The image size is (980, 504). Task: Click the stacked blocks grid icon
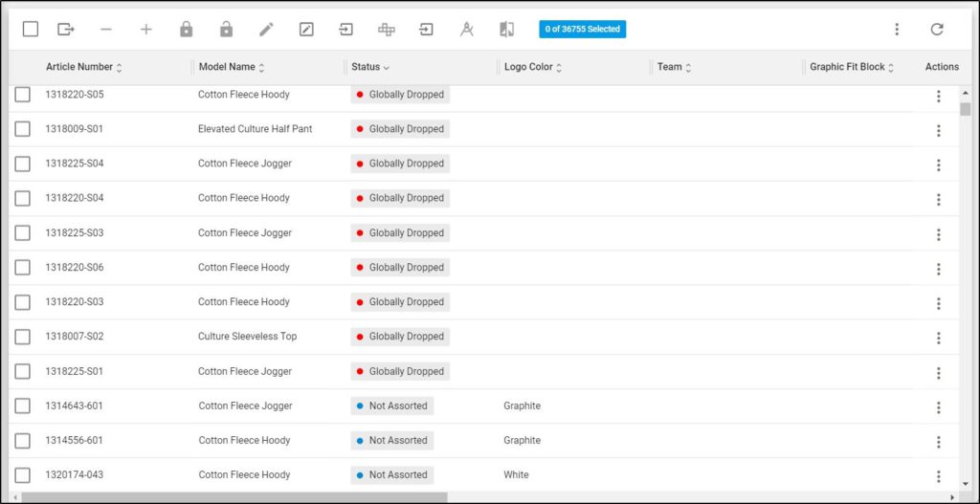point(387,30)
